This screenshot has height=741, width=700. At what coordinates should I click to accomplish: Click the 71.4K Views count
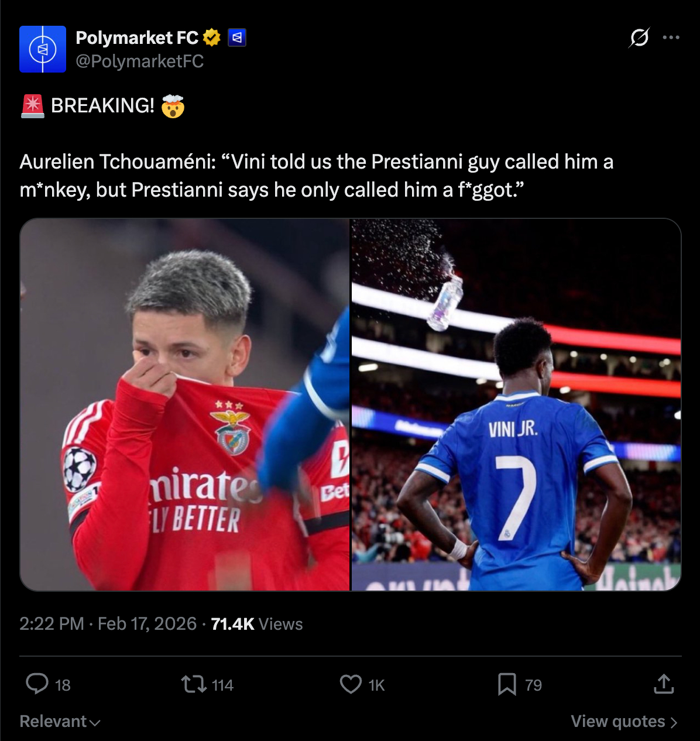[x=257, y=624]
